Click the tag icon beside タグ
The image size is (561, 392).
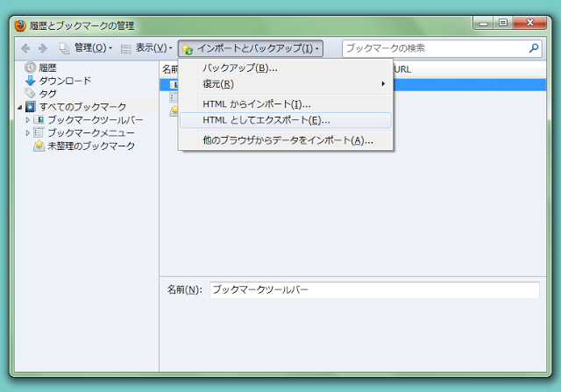pyautogui.click(x=30, y=93)
